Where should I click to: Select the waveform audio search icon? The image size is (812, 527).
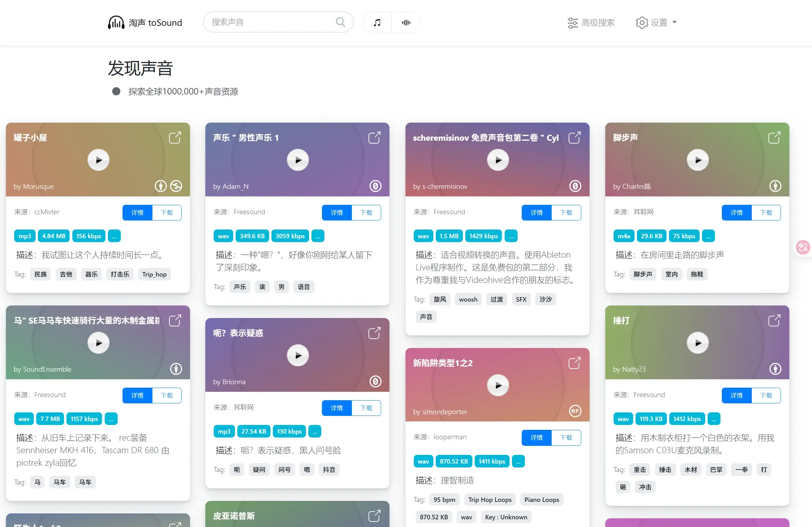[x=406, y=22]
